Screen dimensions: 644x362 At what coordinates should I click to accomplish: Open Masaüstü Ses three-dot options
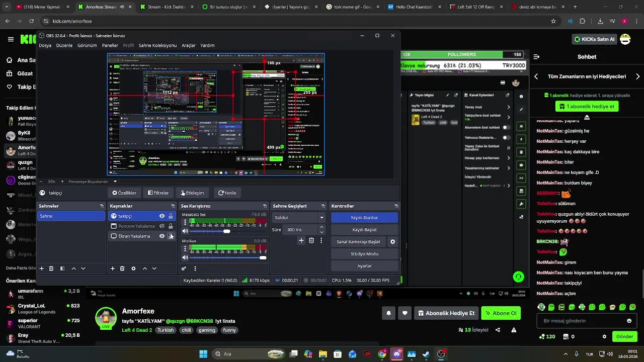(x=185, y=222)
